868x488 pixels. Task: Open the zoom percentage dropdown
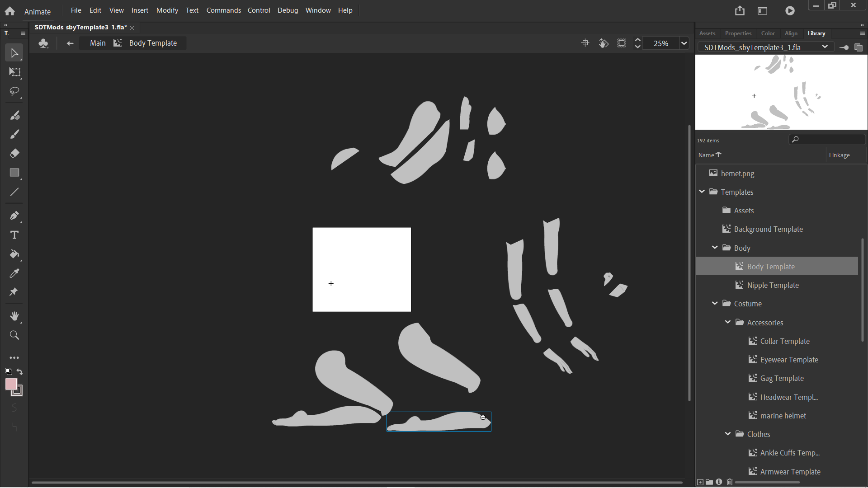684,43
